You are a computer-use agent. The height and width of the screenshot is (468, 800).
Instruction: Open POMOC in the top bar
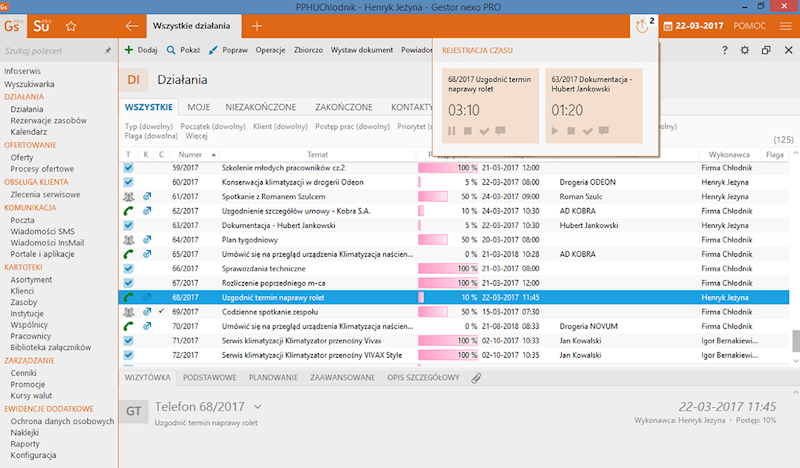[x=749, y=26]
